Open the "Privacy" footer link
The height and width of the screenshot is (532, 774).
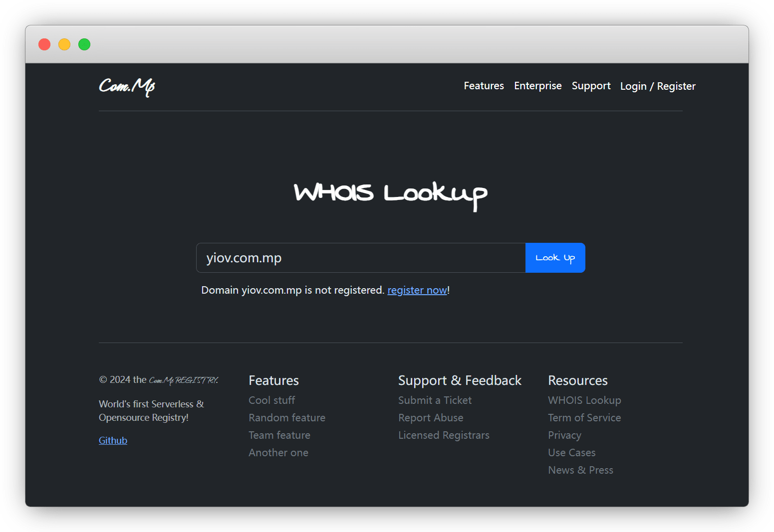click(564, 435)
